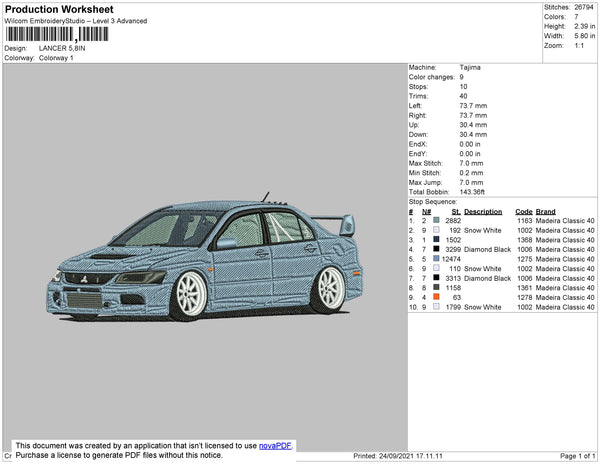
Task: Click 'Diamond Black' description in row 4
Action: pyautogui.click(x=488, y=249)
